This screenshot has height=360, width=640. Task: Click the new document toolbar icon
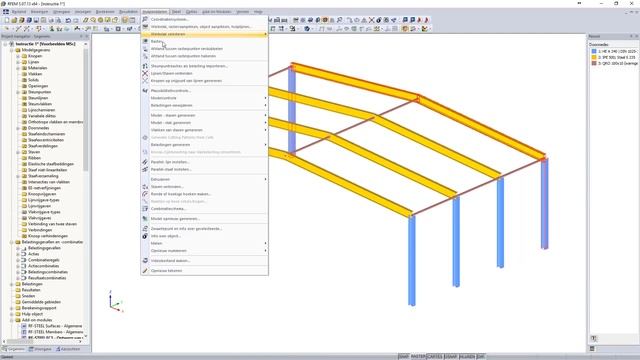click(x=7, y=20)
